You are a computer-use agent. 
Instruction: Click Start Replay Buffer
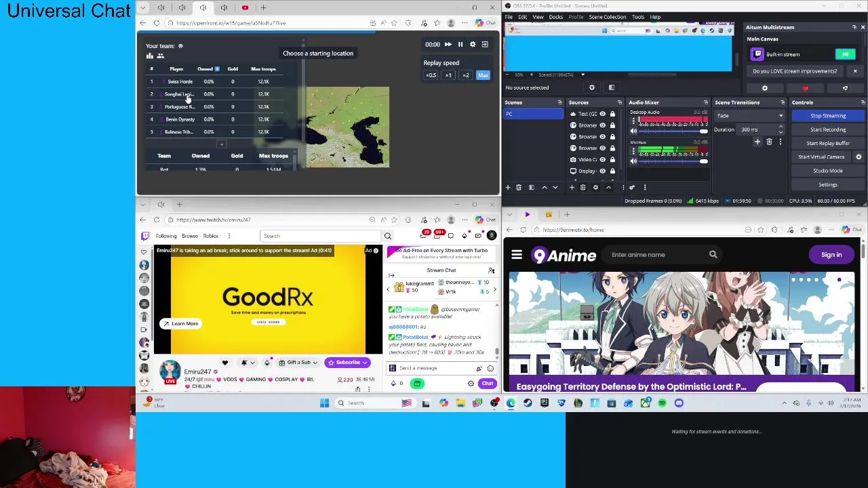tap(828, 143)
